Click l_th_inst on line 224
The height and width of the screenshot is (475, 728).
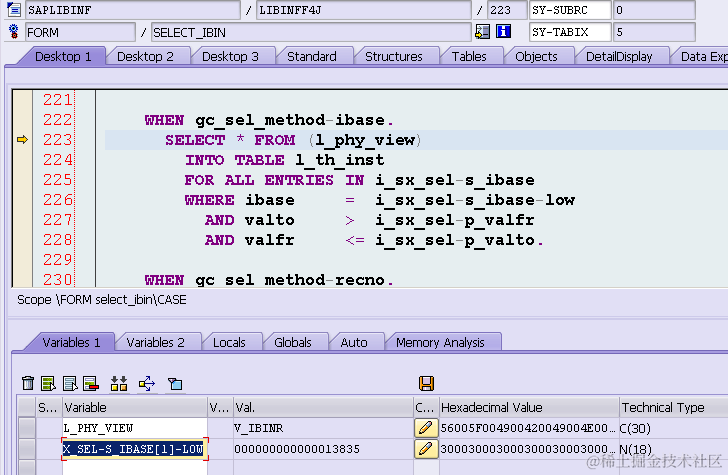(x=339, y=160)
